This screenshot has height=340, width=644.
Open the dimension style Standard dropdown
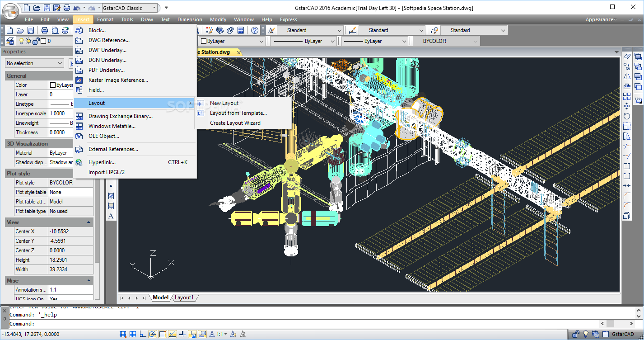coord(392,30)
